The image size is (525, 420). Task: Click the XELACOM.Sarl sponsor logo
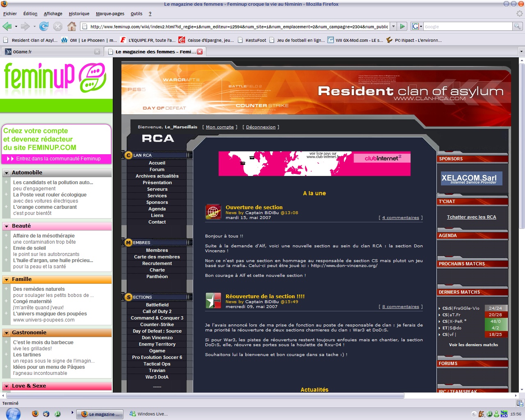click(x=471, y=178)
